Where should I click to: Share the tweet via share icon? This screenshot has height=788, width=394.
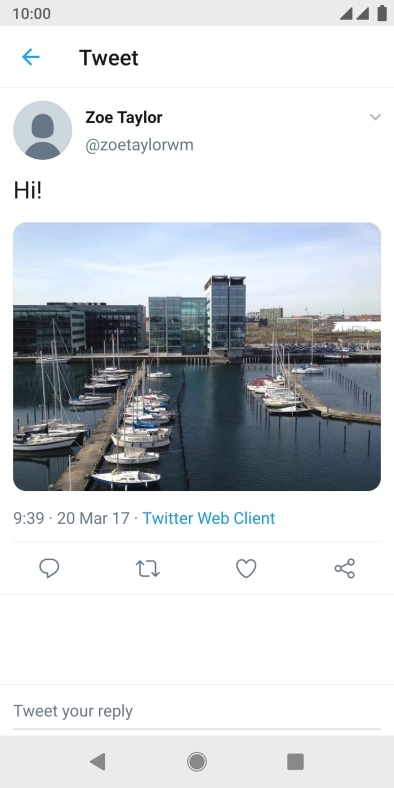point(345,568)
